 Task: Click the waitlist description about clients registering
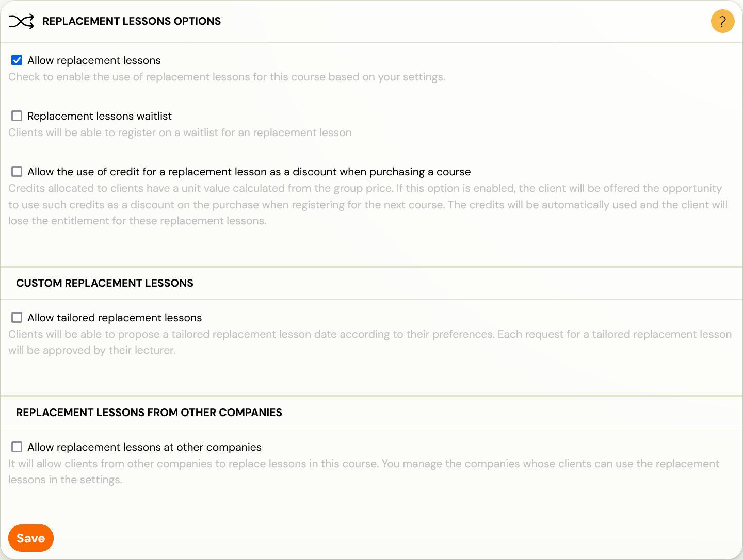click(x=180, y=133)
